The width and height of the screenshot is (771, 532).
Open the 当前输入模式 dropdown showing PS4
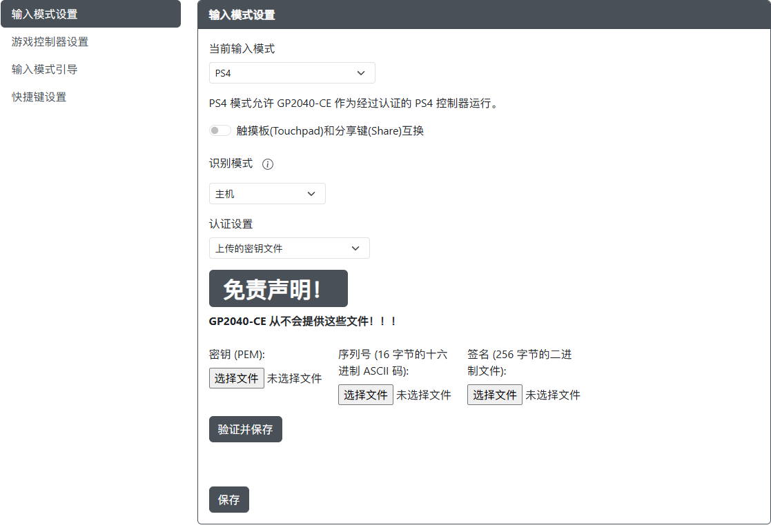[291, 72]
